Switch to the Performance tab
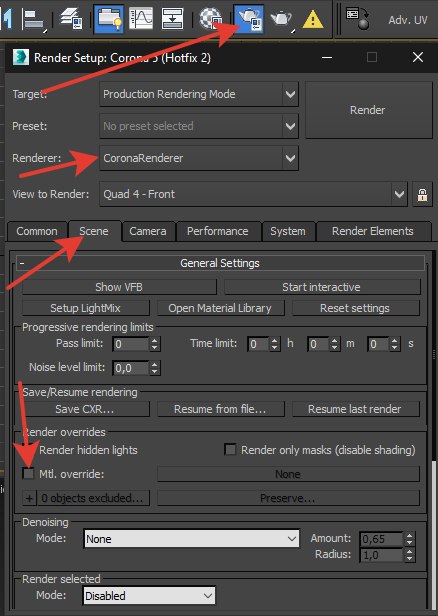Viewport: 438px width, 616px height. point(218,231)
